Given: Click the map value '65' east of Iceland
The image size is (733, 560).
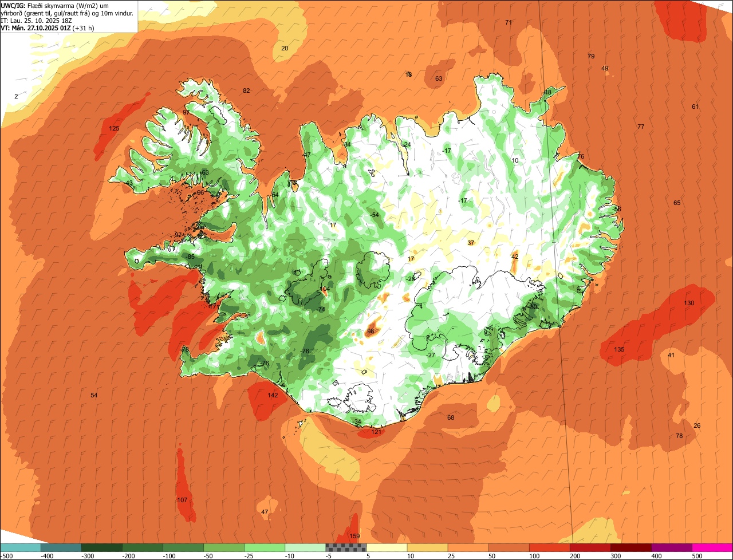Looking at the screenshot, I should [x=677, y=203].
